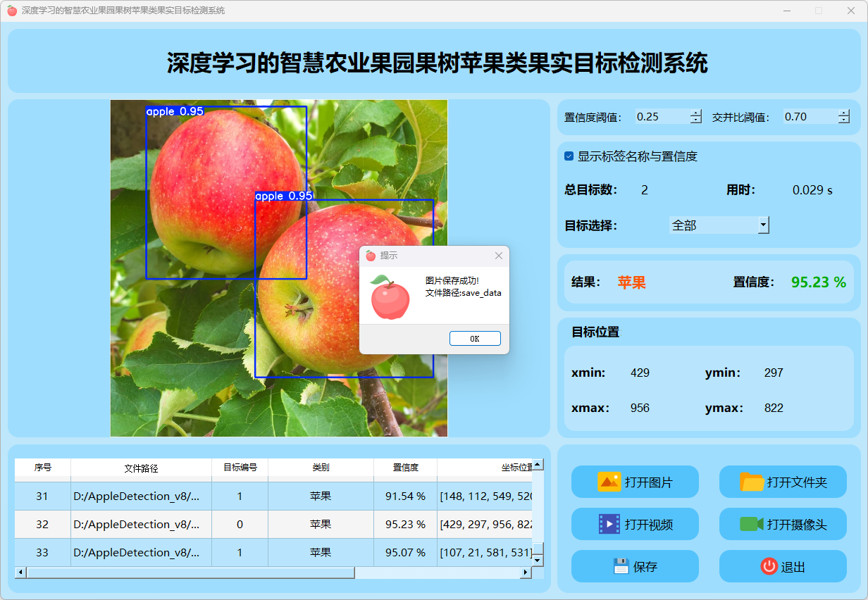Click the film icon on 打开视频 button

[x=609, y=524]
